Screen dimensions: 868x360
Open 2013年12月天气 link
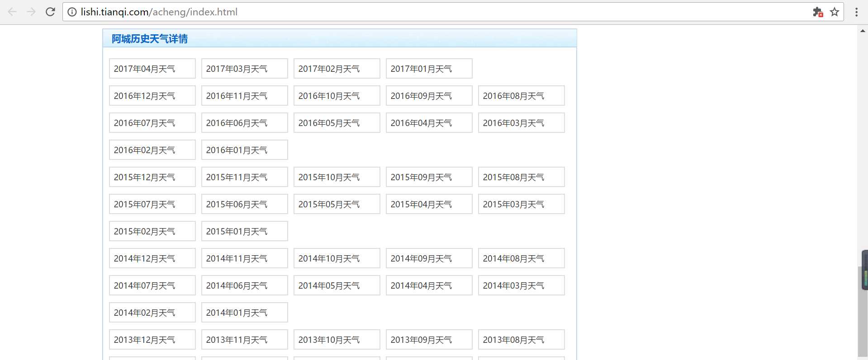tap(152, 340)
